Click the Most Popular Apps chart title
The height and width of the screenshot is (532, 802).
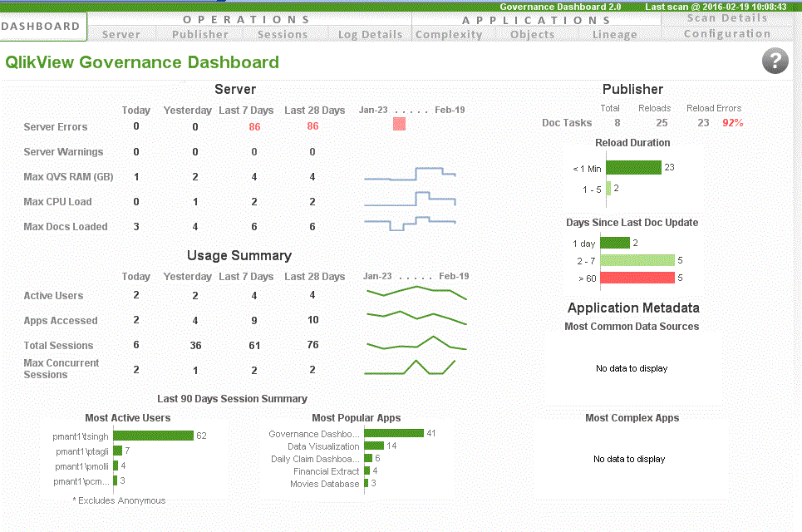pos(357,418)
